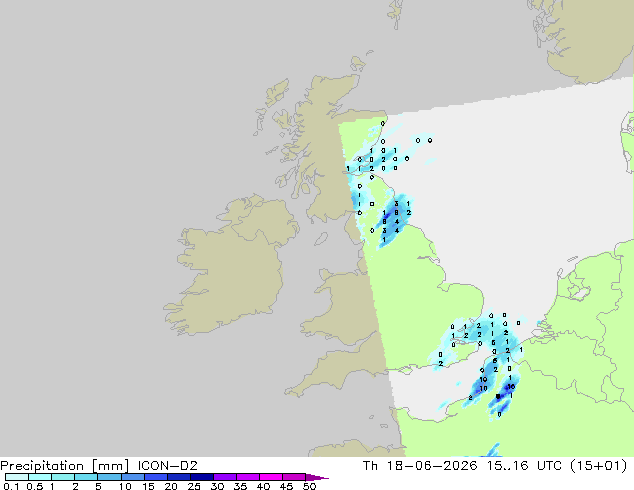Click the above-50 arrow tip of legend
The image size is (634, 490).
pos(317,477)
